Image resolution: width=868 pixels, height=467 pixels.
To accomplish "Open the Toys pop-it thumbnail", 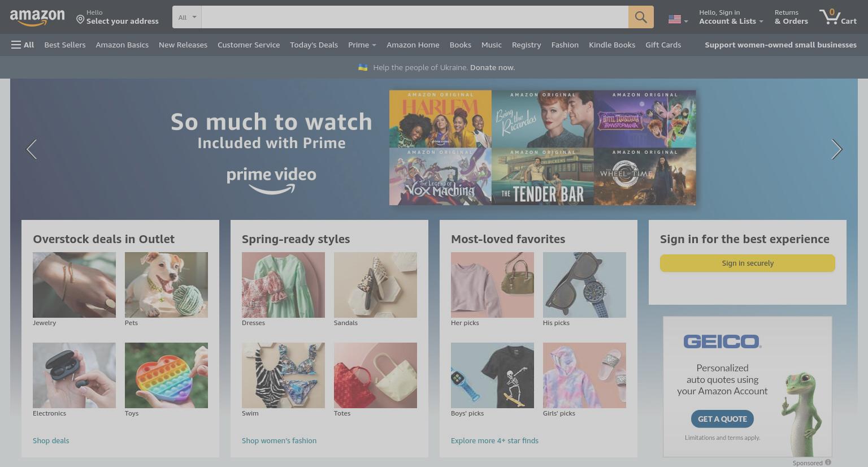I will coord(166,375).
